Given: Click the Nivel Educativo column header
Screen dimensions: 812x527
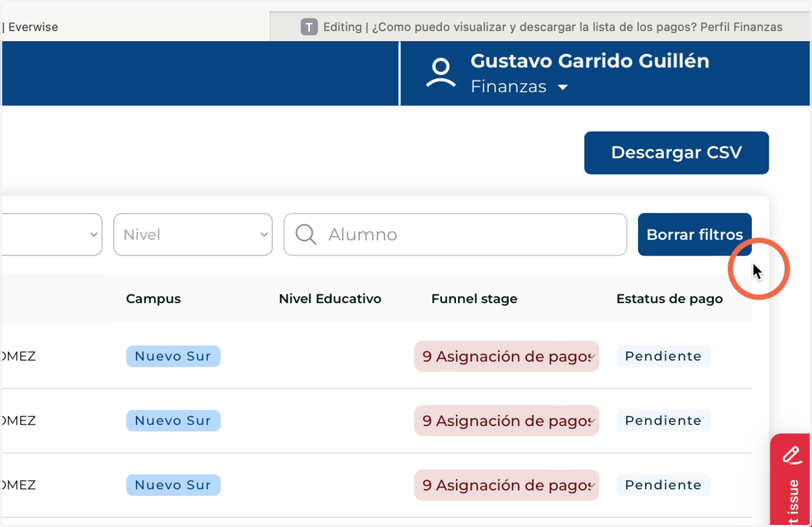Looking at the screenshot, I should 330,298.
